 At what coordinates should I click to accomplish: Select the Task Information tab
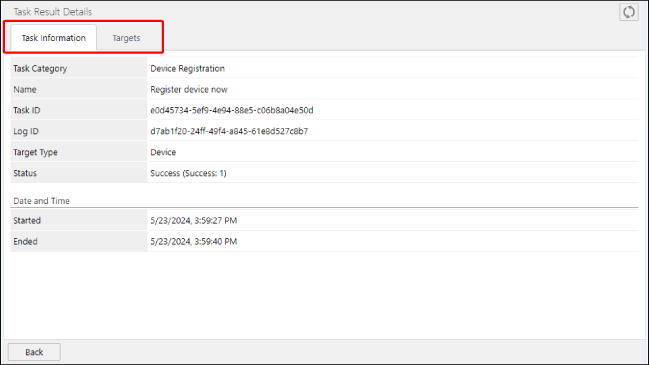point(53,38)
